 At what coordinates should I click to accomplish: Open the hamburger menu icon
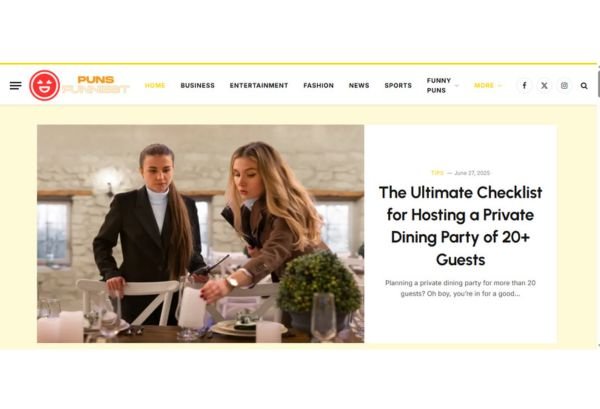tap(15, 86)
